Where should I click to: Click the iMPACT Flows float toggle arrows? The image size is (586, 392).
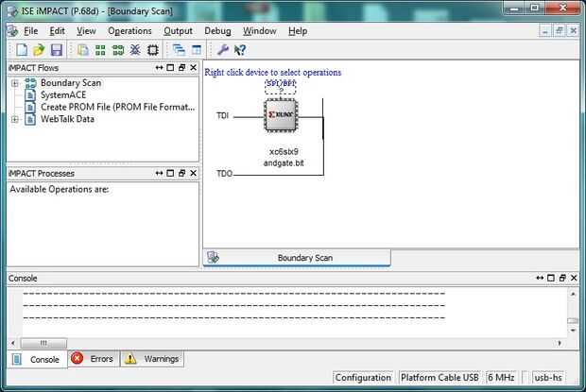pos(159,68)
